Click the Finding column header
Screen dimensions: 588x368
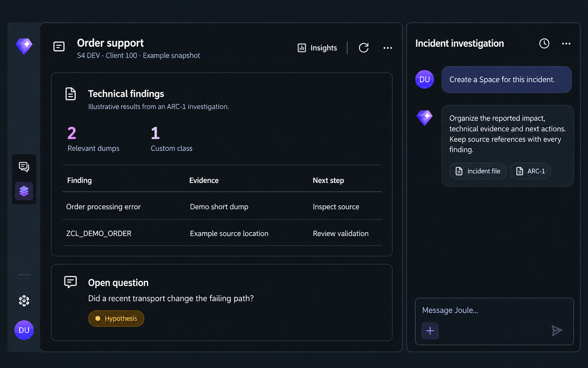79,180
